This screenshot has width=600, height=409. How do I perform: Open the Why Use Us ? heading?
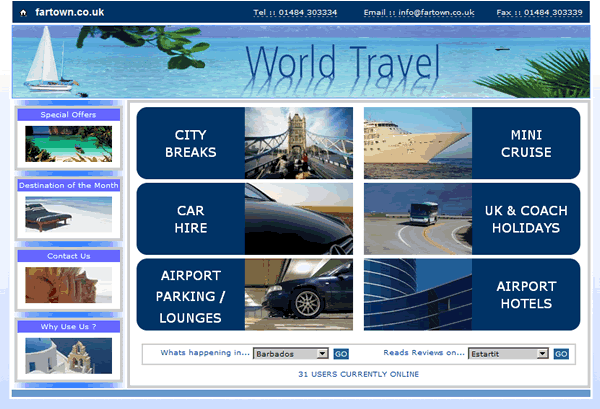[68, 326]
